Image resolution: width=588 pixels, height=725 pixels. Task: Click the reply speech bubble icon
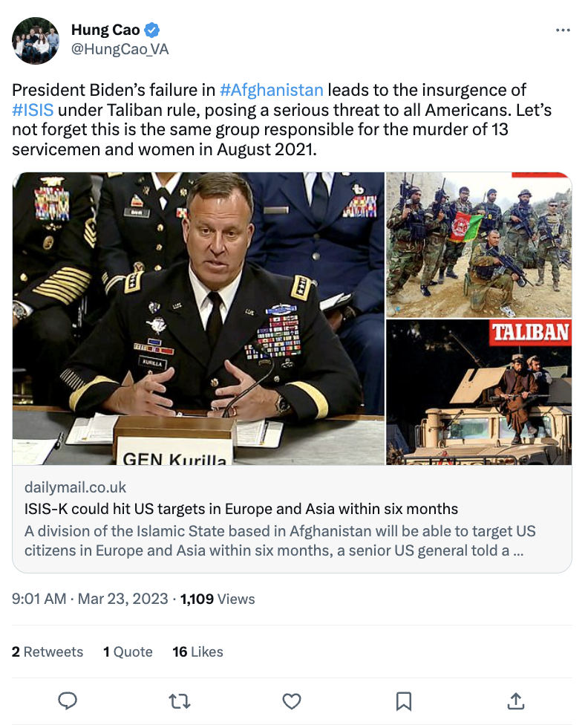(68, 700)
